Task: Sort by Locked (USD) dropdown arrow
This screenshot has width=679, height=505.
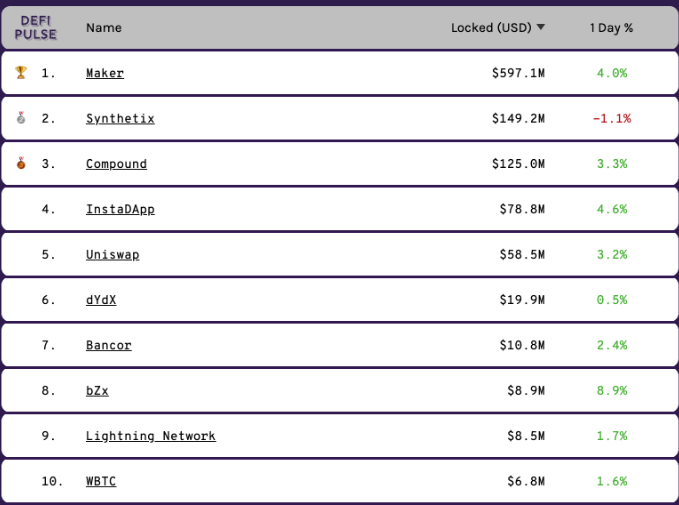Action: tap(541, 27)
